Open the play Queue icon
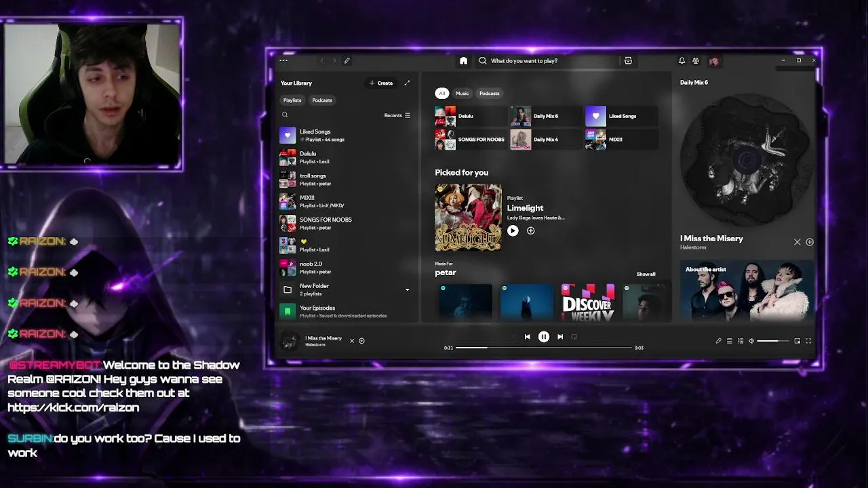The image size is (868, 488). 730,341
